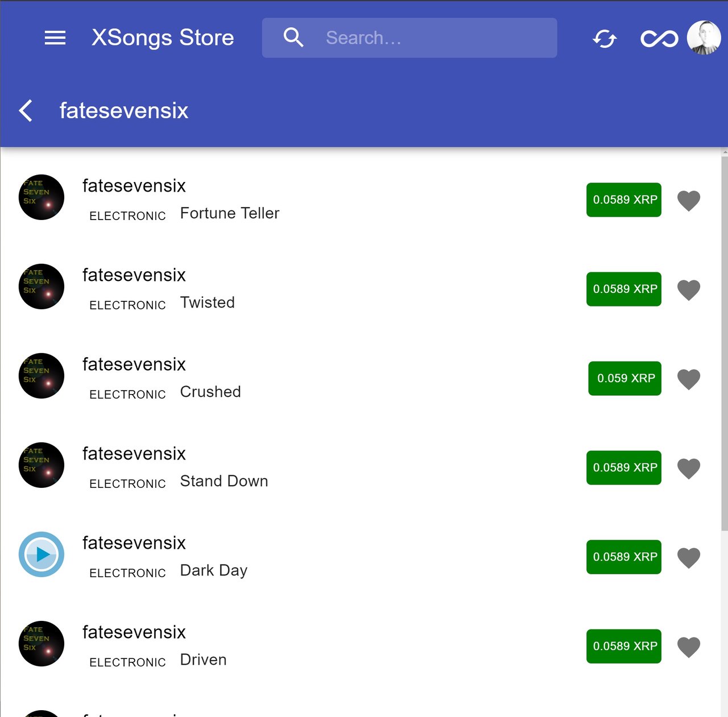Favorite the Dark Day song
728x717 pixels.
(688, 557)
